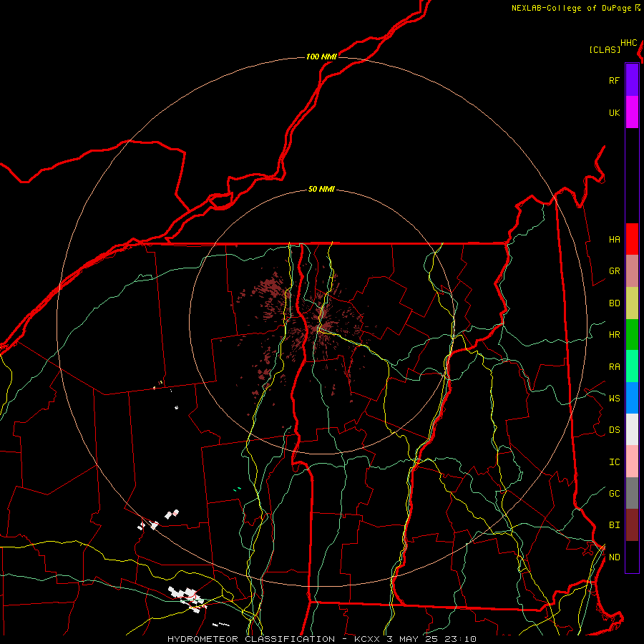Click the UK magenta legend swatch
The height and width of the screenshot is (644, 644).
point(632,112)
